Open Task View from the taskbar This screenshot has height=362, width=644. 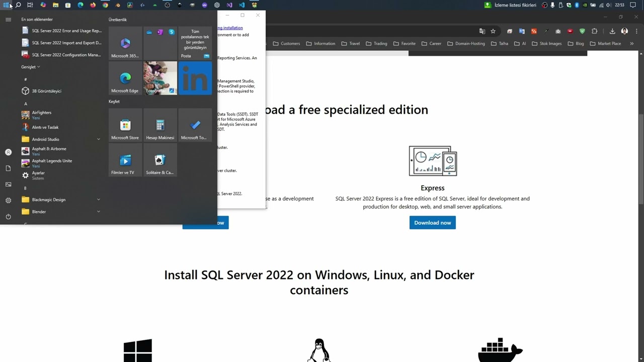(30, 5)
